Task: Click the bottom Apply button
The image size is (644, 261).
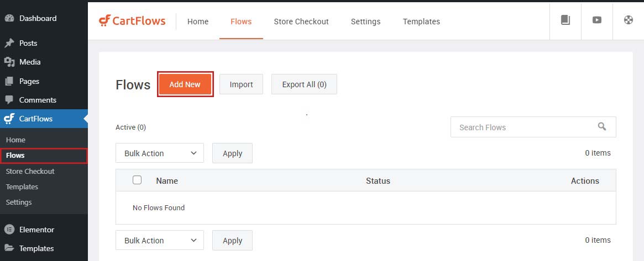Action: pos(233,241)
